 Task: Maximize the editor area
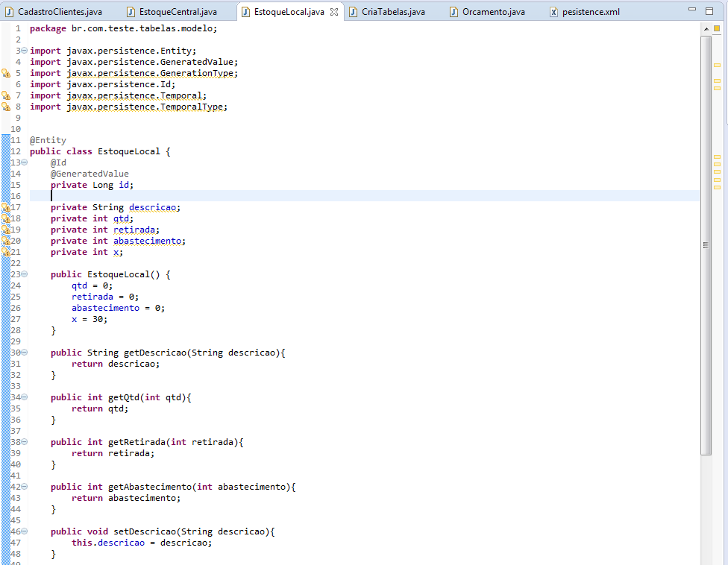[x=709, y=11]
